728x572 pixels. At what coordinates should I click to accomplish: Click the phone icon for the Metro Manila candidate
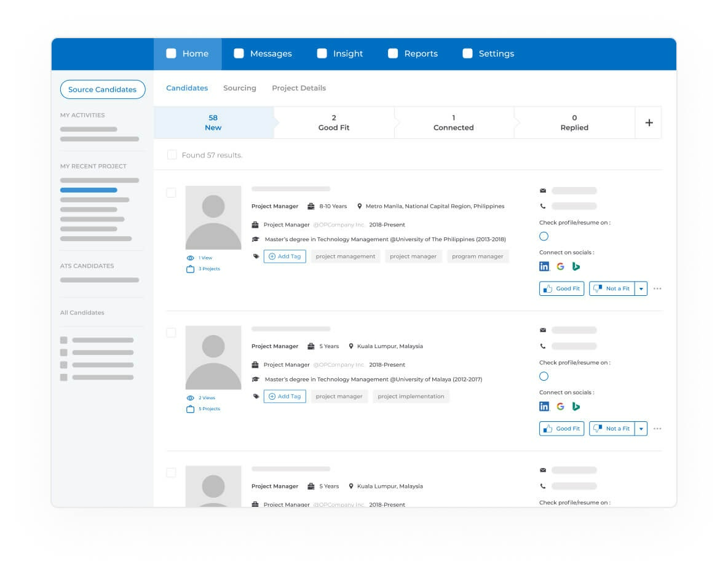(x=543, y=206)
